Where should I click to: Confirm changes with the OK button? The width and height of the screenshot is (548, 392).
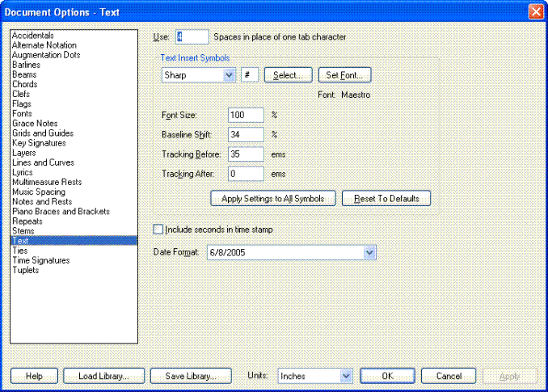point(387,376)
